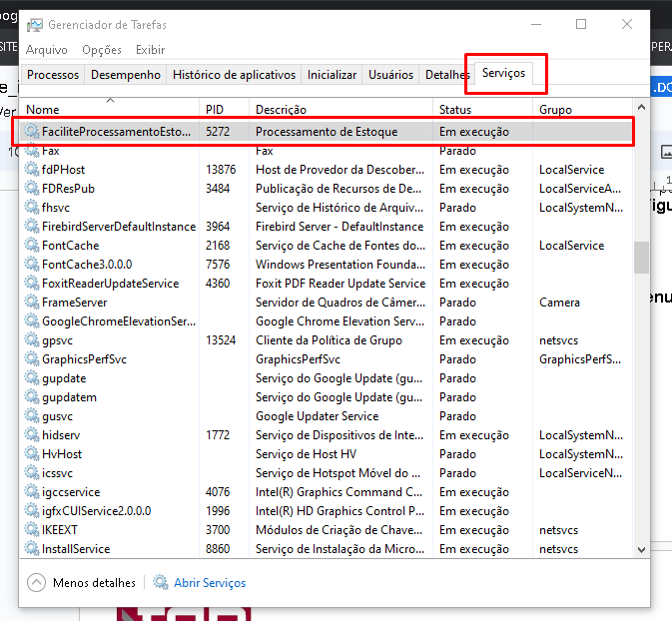Click the Menos detalhes label
672x621 pixels.
pos(94,583)
